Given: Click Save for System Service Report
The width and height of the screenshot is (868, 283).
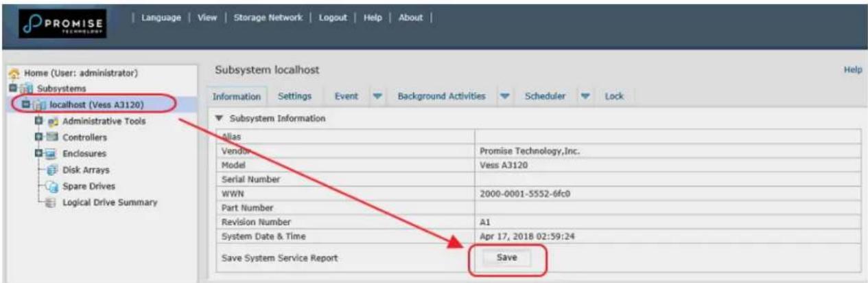Looking at the screenshot, I should [x=506, y=258].
